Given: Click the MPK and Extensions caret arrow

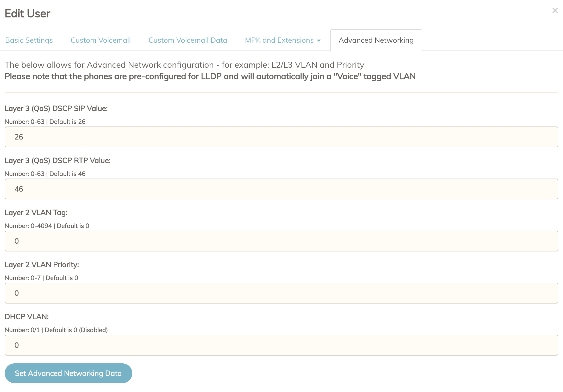Looking at the screenshot, I should pos(319,41).
